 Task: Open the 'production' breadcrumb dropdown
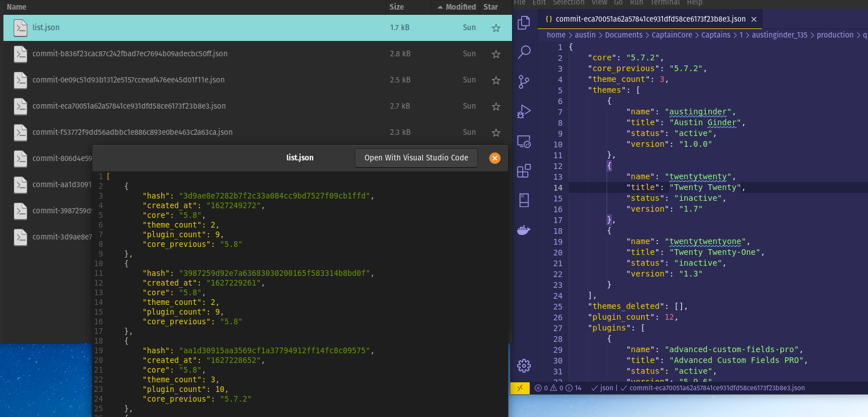[835, 35]
